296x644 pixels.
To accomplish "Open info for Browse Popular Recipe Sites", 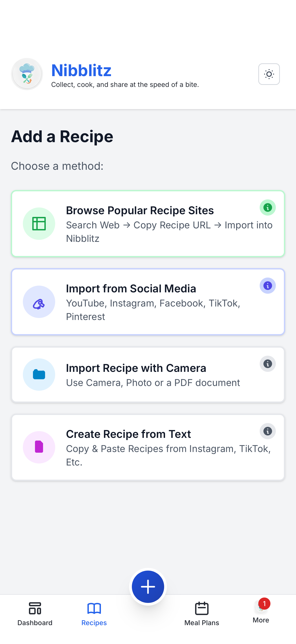I will point(268,207).
